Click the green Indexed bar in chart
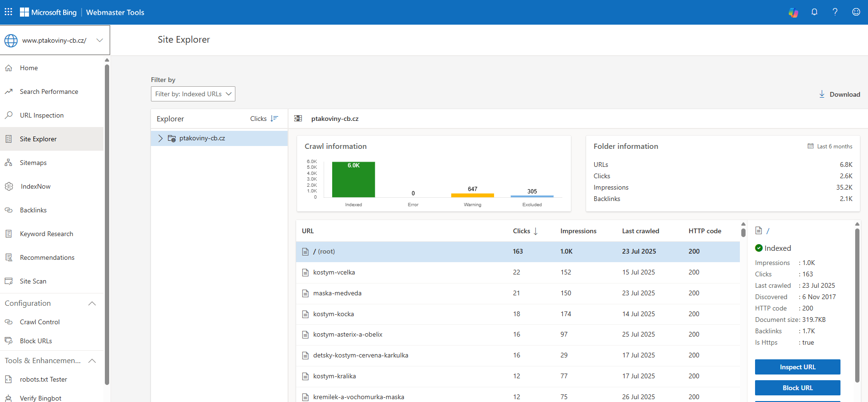868x402 pixels. tap(354, 180)
